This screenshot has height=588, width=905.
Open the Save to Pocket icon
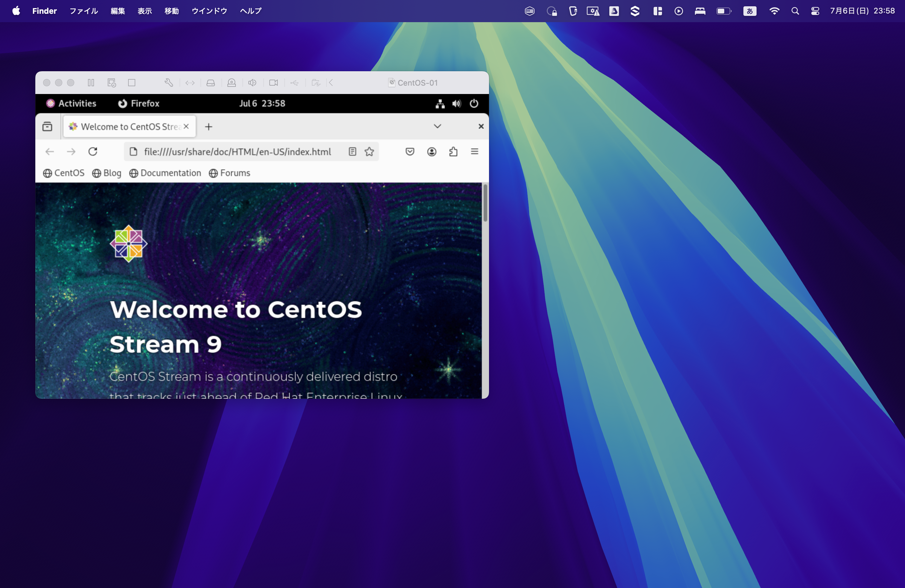click(409, 152)
